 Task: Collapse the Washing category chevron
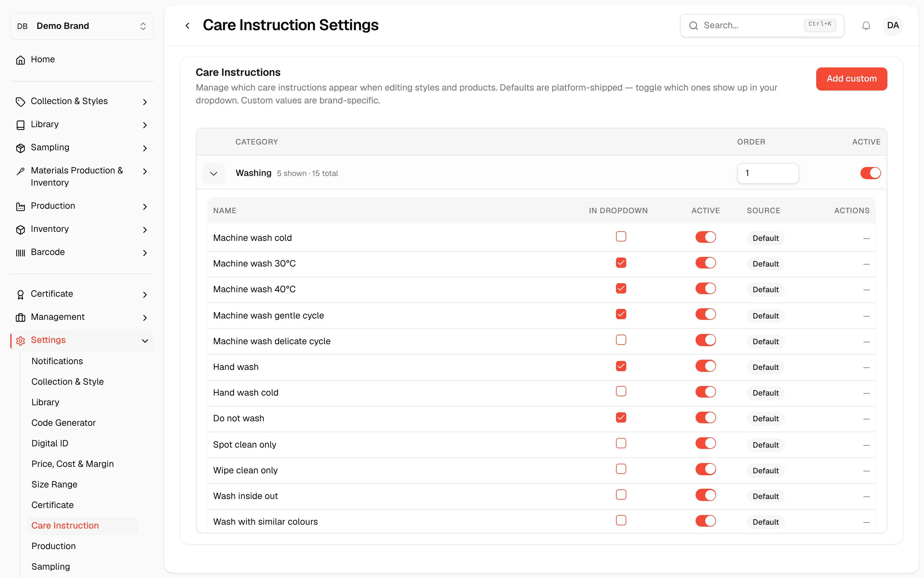pyautogui.click(x=213, y=173)
